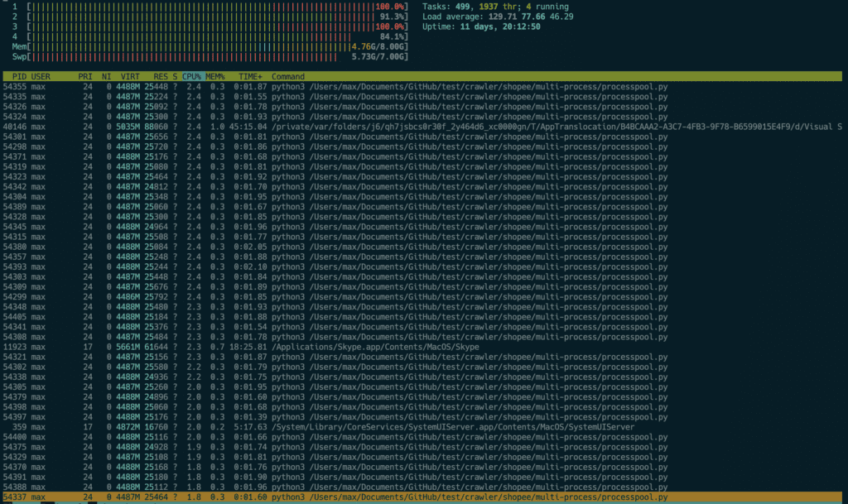Select the process row with PID 54324
Screen dimensions: 848x504
click(x=422, y=117)
